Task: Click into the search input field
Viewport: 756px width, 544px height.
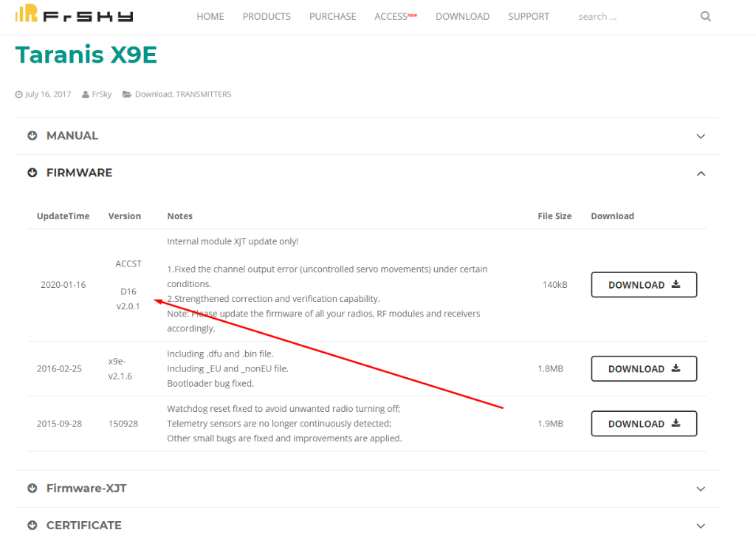Action: (x=631, y=16)
